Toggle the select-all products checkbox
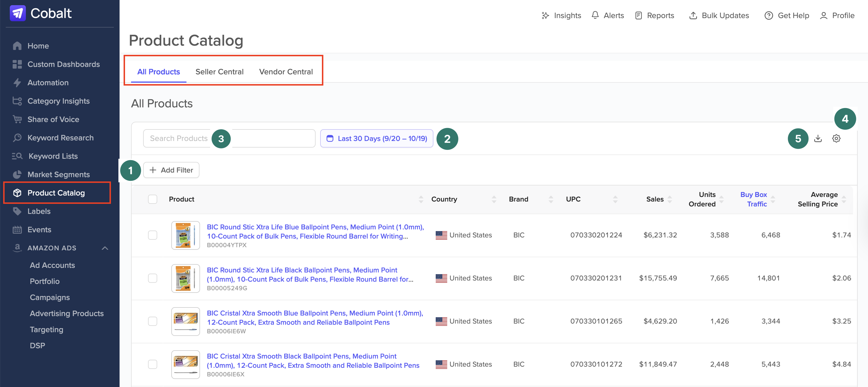Image resolution: width=868 pixels, height=387 pixels. pyautogui.click(x=153, y=199)
